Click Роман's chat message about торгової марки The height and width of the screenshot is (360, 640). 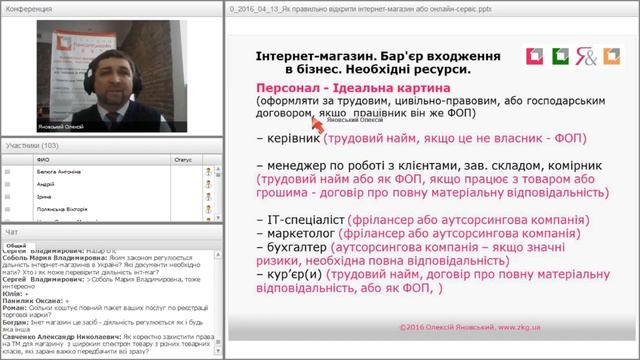coord(105,311)
